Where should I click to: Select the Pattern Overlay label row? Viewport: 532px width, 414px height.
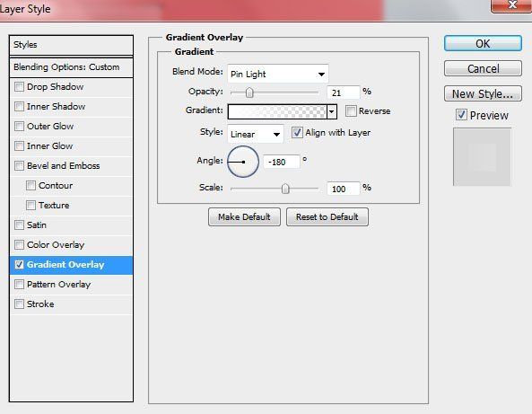point(71,285)
